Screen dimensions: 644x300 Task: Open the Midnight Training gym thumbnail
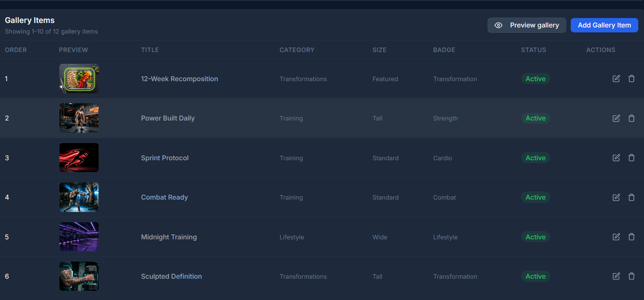(x=79, y=237)
